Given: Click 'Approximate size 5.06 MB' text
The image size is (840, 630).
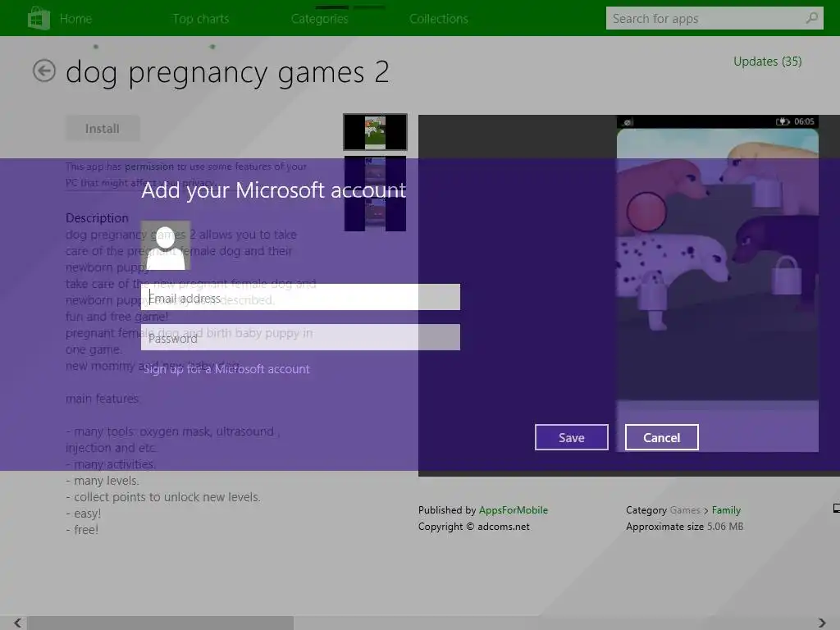Looking at the screenshot, I should 685,527.
